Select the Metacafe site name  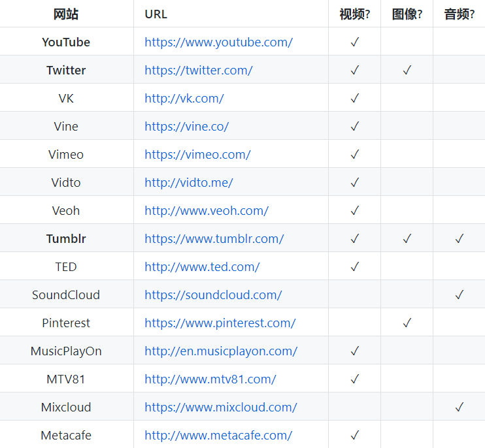tap(66, 436)
